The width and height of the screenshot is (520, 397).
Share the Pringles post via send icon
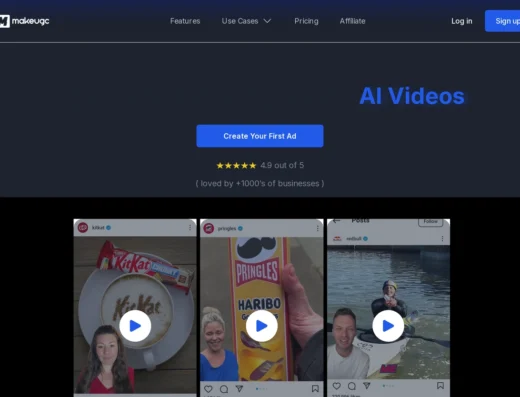239,389
